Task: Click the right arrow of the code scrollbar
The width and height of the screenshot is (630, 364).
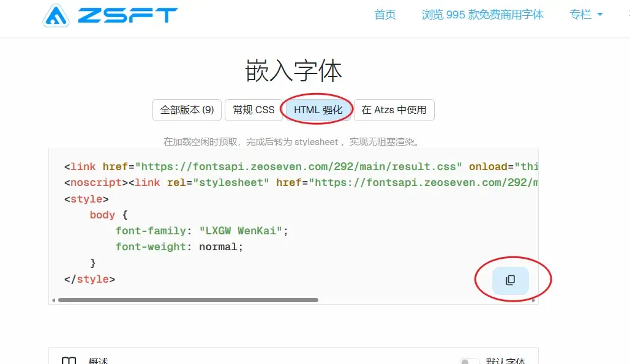Action: click(x=534, y=300)
